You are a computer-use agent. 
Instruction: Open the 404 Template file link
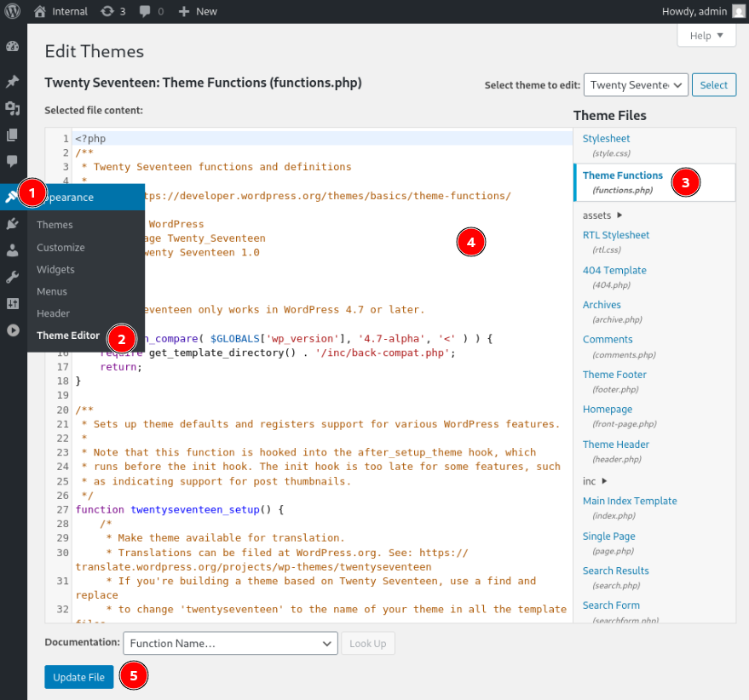[x=614, y=270]
